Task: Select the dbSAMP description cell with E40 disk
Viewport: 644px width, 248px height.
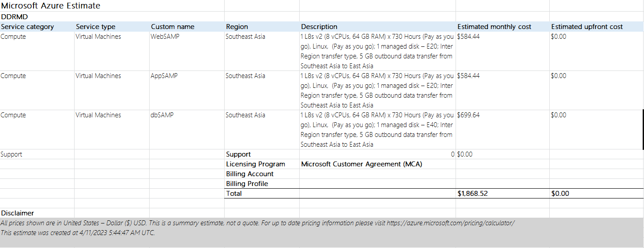Action: [377, 130]
